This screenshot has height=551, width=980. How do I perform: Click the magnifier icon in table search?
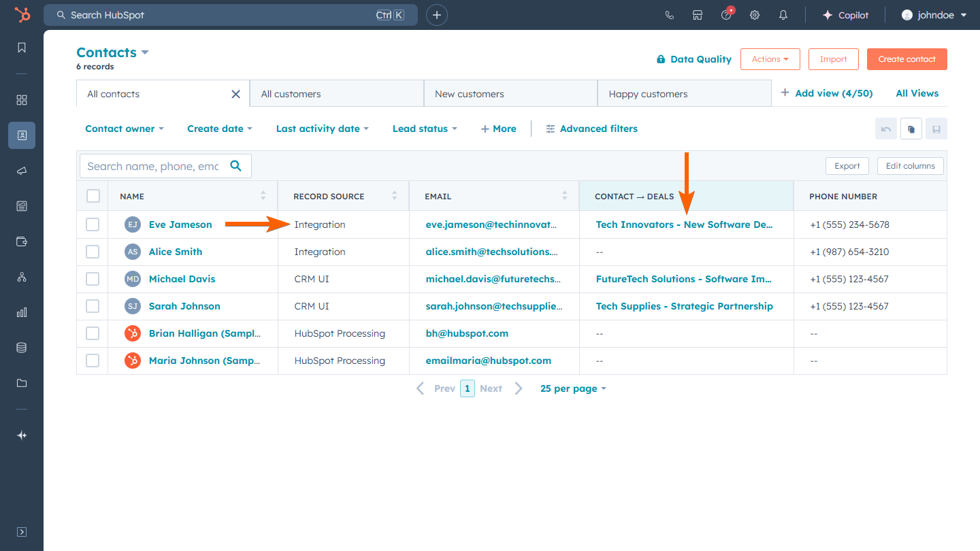tap(236, 166)
